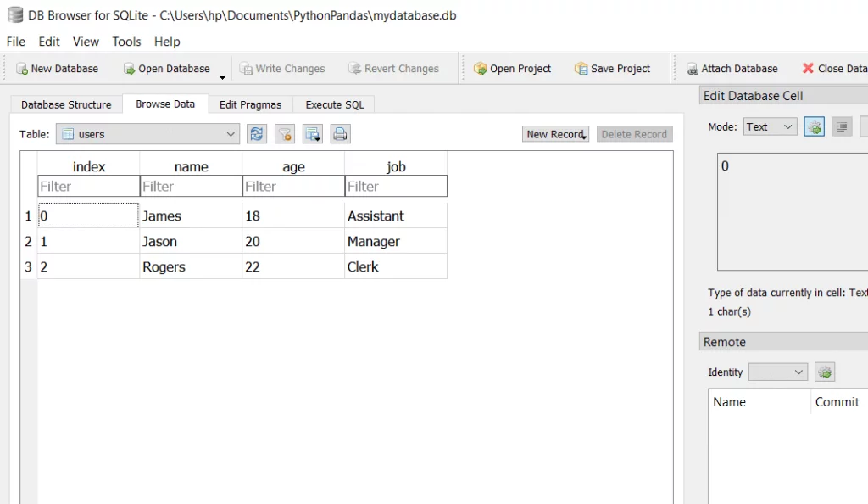
Task: Click the Delete Record button
Action: [634, 134]
